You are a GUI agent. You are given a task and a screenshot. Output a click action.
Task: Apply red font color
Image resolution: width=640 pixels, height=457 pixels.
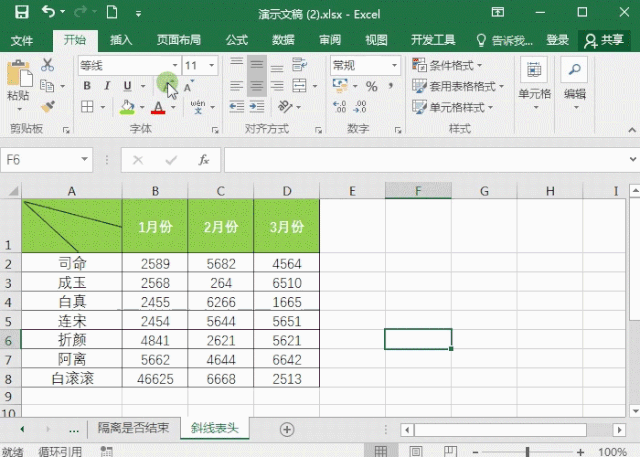158,107
